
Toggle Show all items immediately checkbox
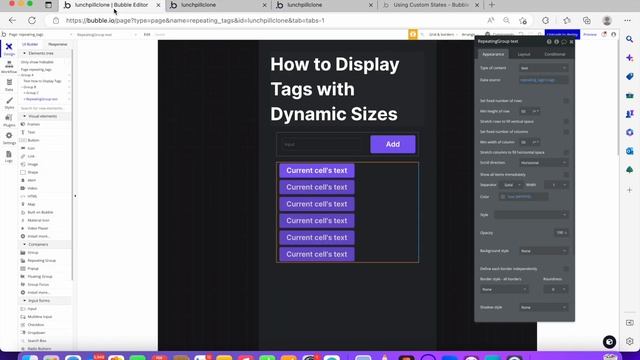(566, 175)
